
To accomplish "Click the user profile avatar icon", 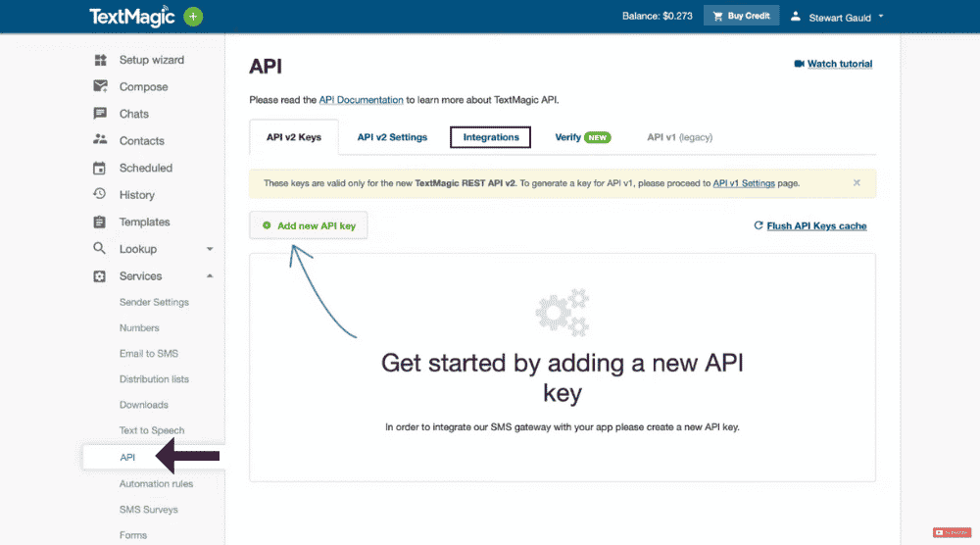I will pyautogui.click(x=795, y=17).
